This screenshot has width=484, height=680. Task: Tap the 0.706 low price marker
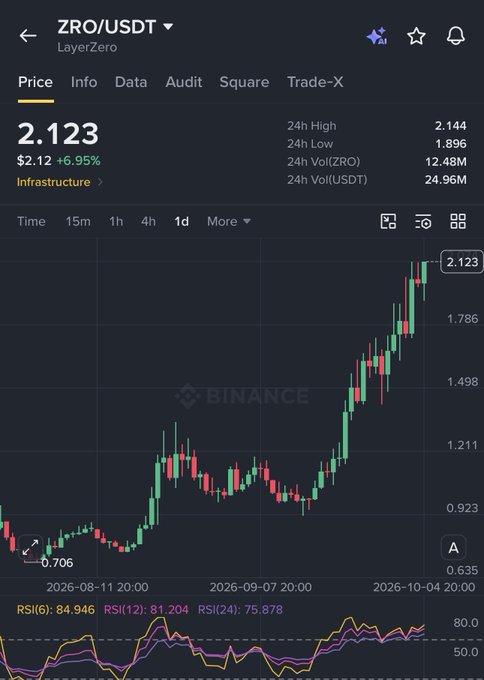click(x=57, y=563)
